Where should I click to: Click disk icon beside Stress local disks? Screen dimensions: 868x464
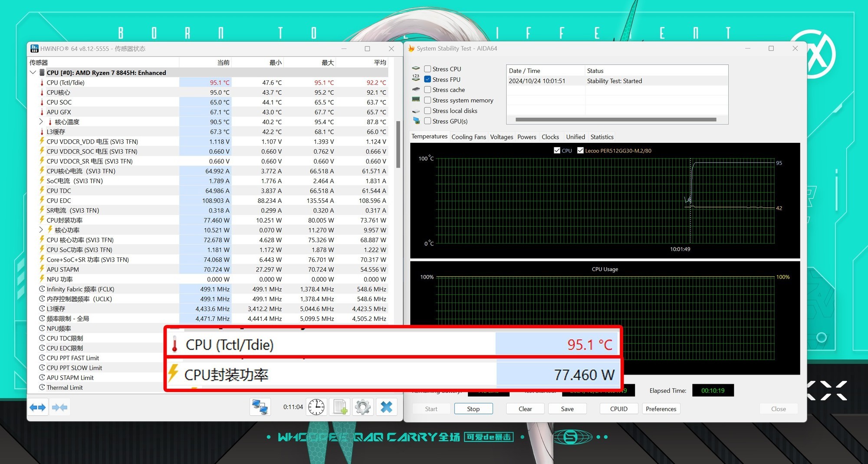[416, 111]
